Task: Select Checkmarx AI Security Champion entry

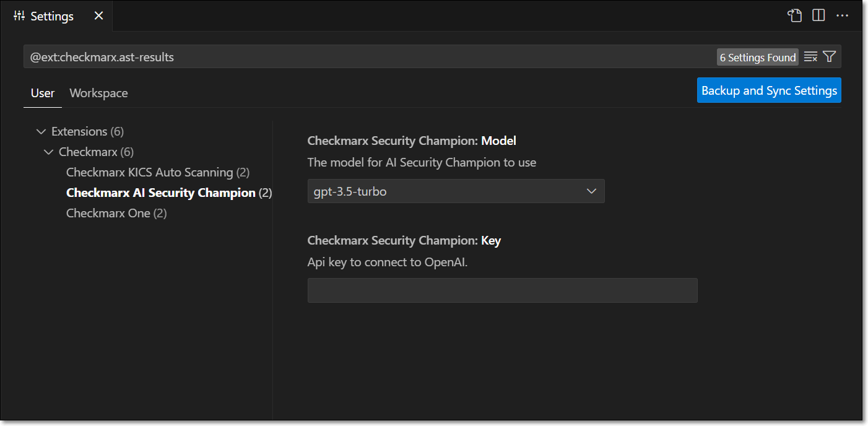Action: click(169, 193)
